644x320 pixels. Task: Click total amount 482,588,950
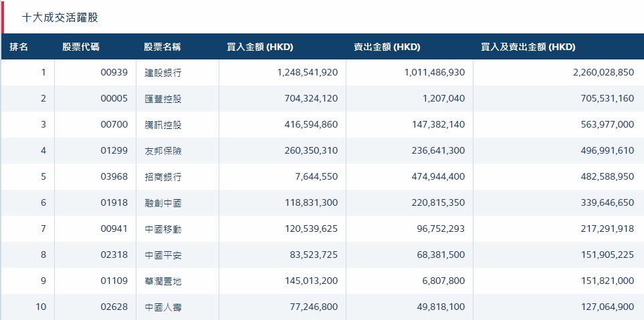click(x=607, y=176)
